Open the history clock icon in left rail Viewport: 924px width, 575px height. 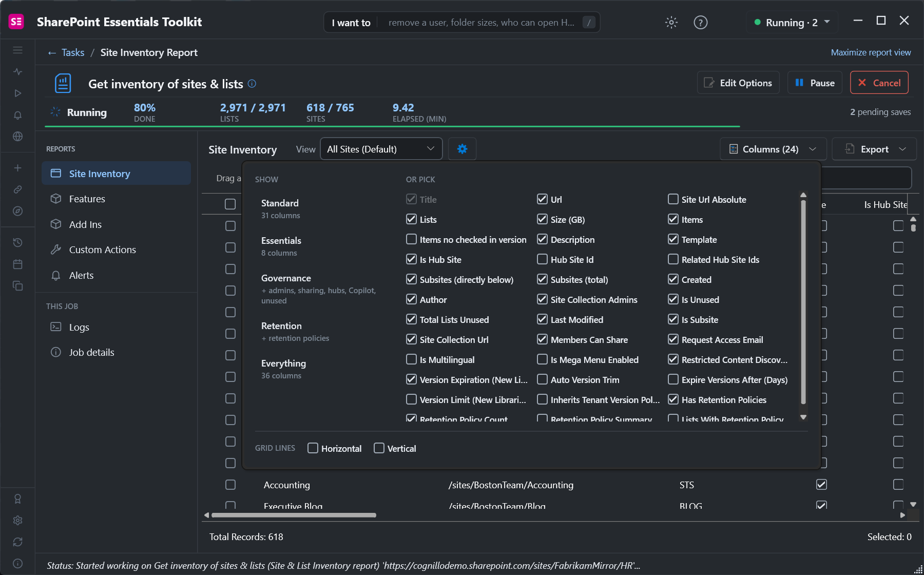point(17,242)
